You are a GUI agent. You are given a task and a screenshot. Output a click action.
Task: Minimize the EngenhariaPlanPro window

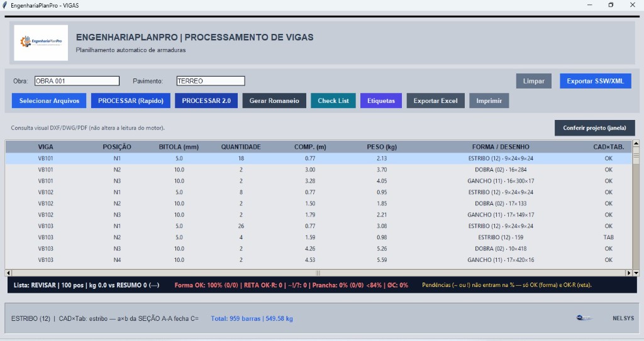tap(590, 5)
